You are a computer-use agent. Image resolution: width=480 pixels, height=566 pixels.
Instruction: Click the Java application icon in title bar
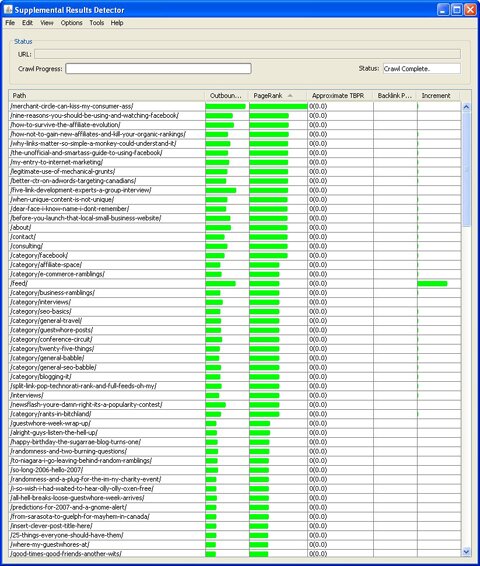[8, 9]
